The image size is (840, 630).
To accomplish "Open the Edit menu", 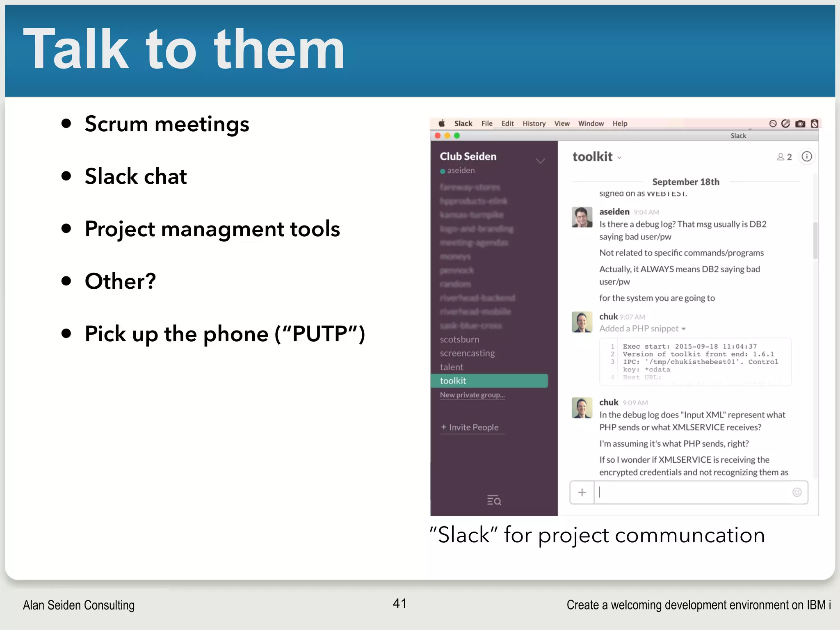I will tap(507, 123).
